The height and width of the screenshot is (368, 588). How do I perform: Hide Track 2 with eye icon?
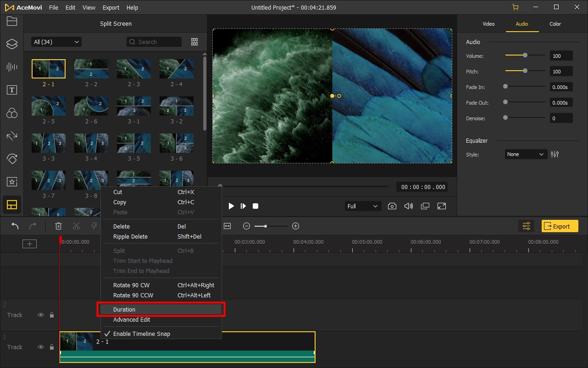click(x=41, y=315)
